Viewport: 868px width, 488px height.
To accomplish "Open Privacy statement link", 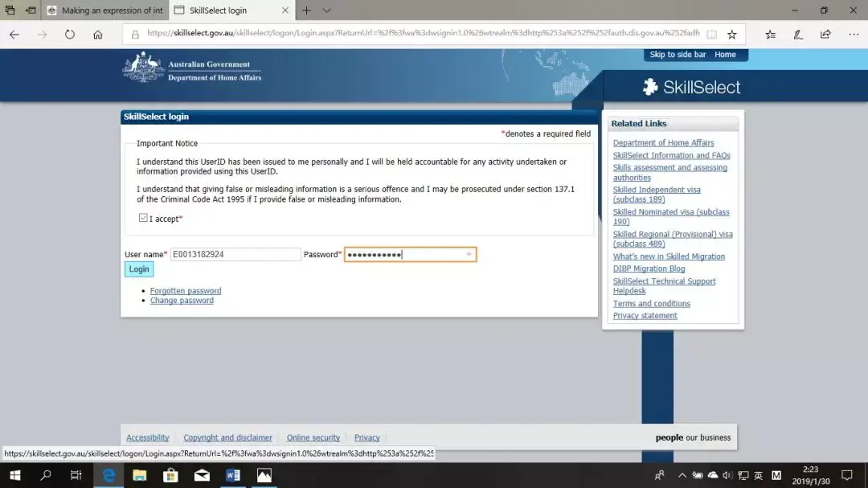I will pos(645,315).
